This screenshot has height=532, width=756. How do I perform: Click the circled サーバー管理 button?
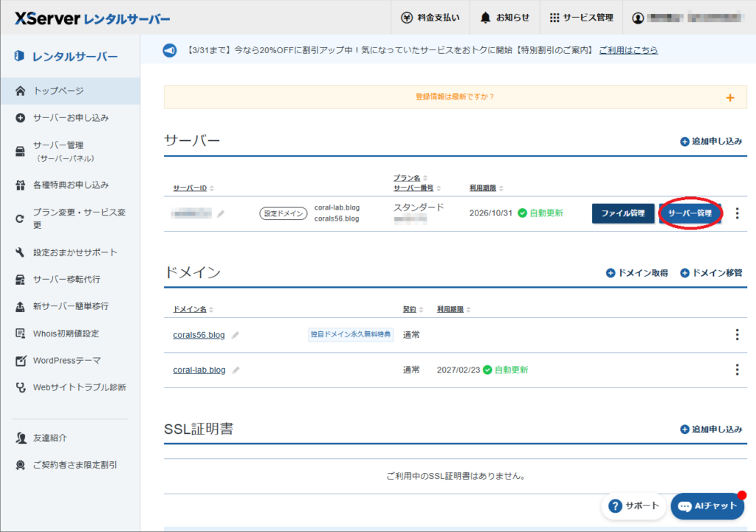(690, 213)
